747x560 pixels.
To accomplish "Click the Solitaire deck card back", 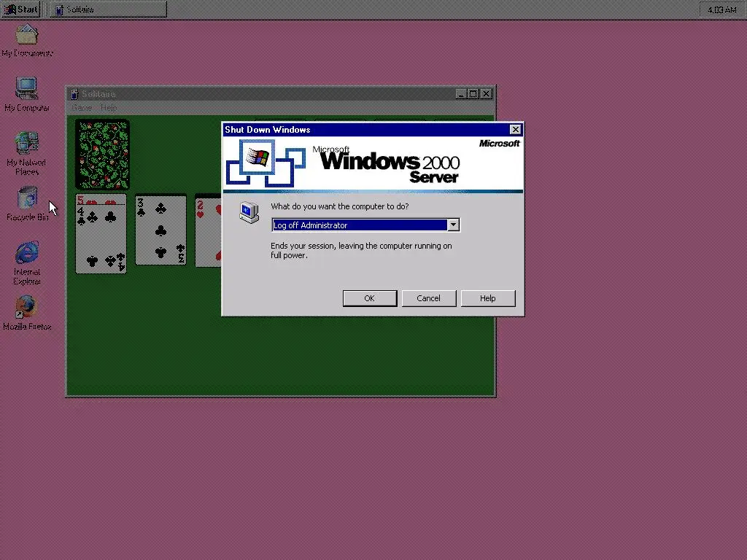I will pyautogui.click(x=102, y=155).
